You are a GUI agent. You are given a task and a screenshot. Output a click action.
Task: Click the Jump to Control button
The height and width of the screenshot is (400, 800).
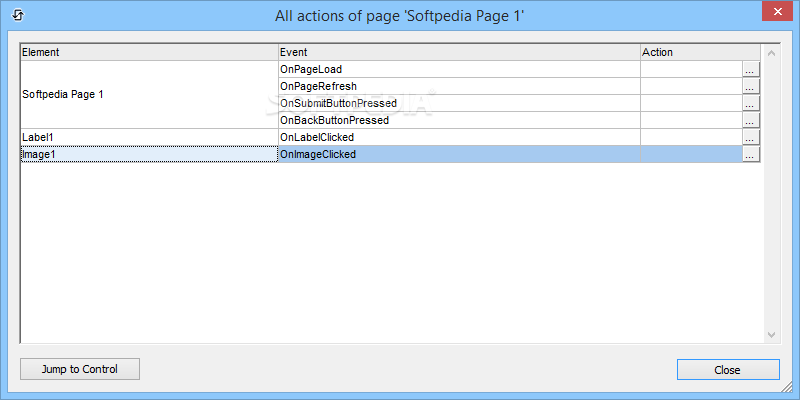pos(80,369)
